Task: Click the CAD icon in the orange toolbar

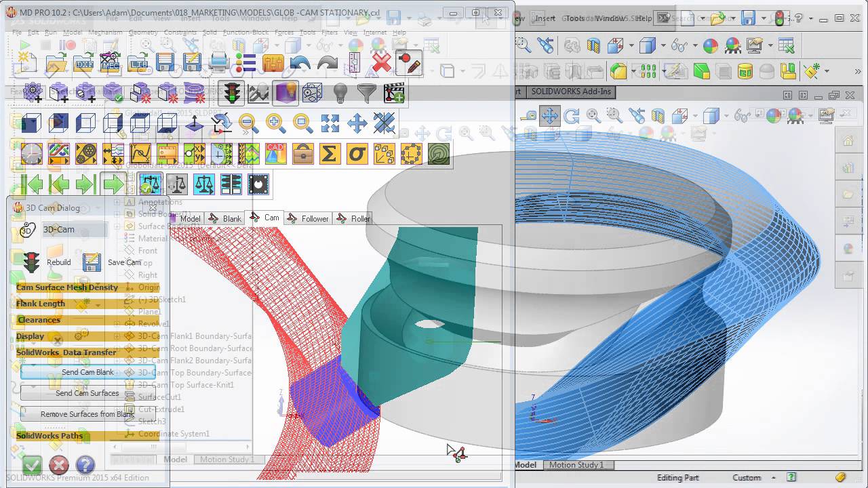Action: [275, 154]
